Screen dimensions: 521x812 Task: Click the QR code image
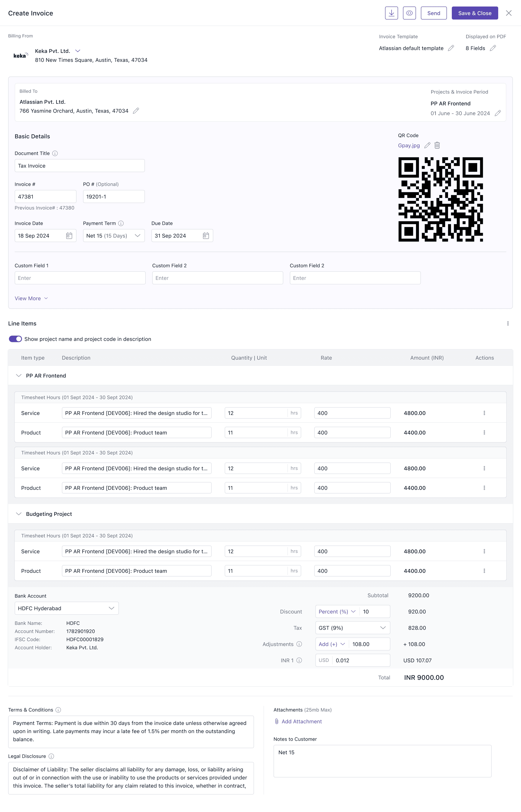(440, 199)
